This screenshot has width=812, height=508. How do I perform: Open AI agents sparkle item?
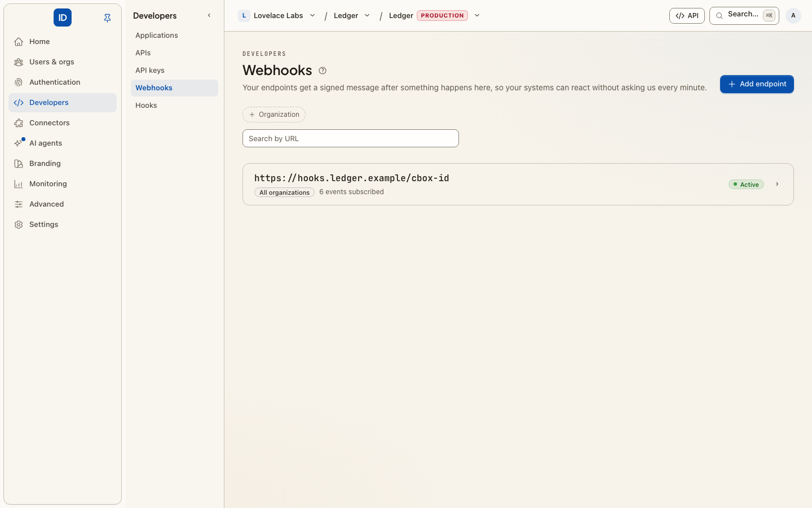[x=63, y=143]
